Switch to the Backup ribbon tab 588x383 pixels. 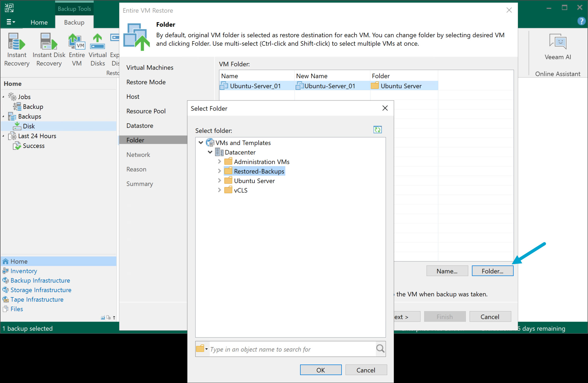click(74, 22)
